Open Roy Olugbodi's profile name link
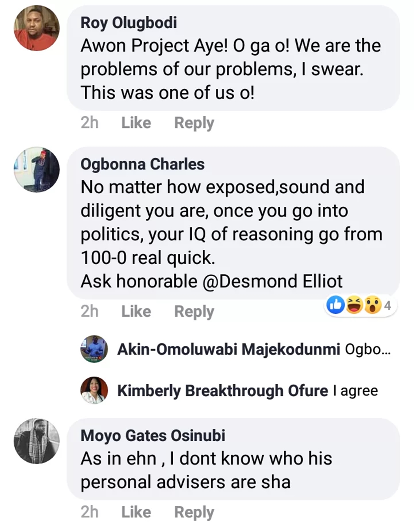 point(129,23)
